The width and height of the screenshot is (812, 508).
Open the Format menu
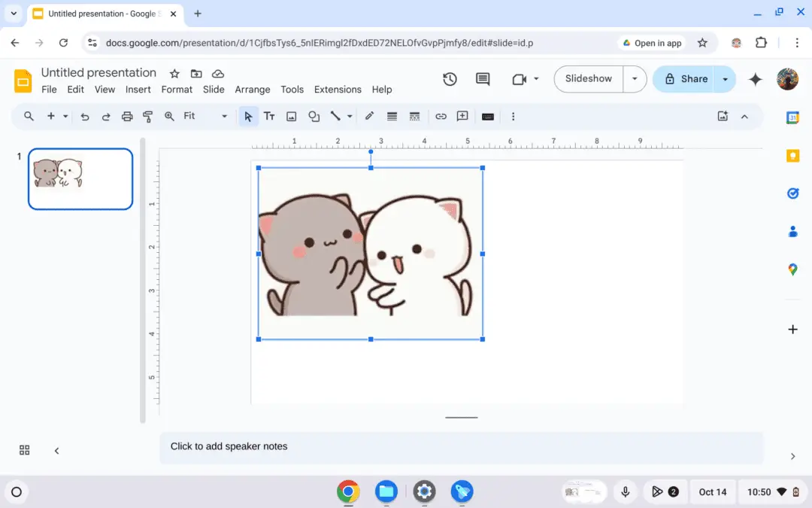[177, 89]
